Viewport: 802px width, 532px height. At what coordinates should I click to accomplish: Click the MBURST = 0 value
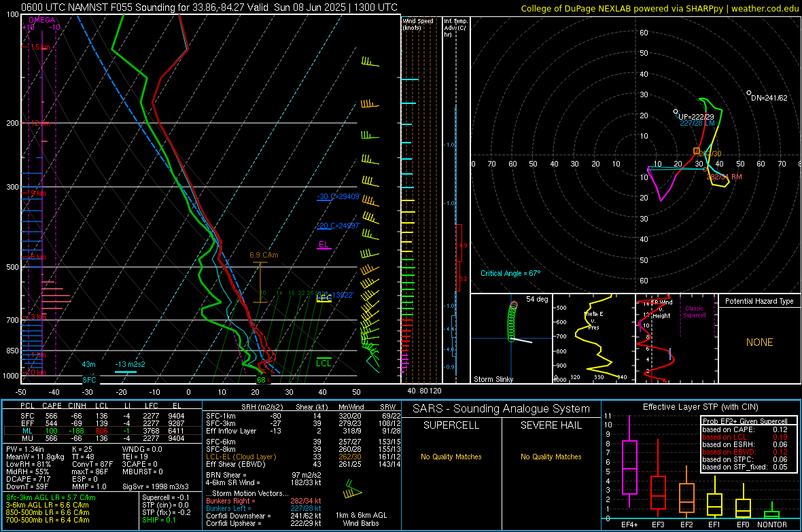coord(143,471)
